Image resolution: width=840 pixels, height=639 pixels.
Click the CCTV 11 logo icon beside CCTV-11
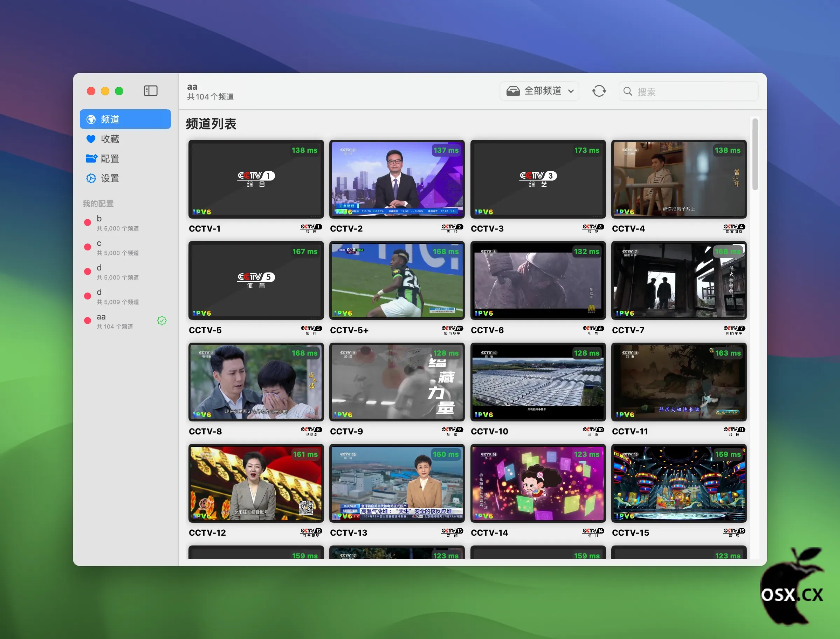point(734,431)
